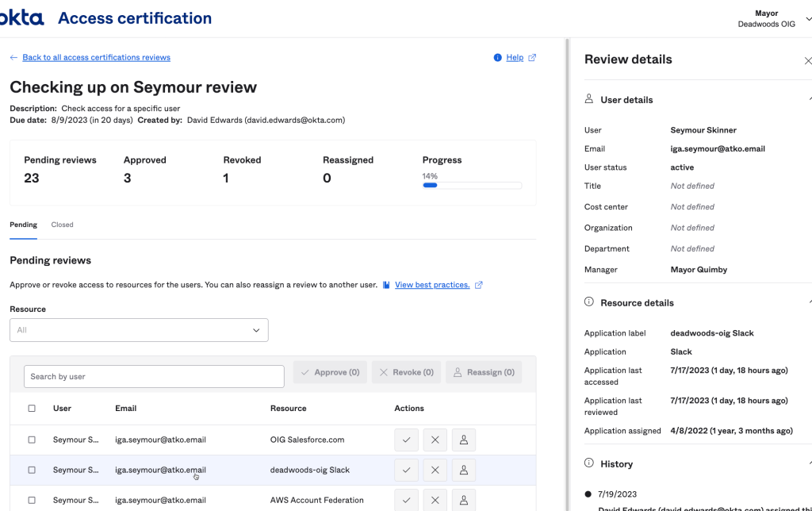Revoke deadwoods-oig Slack access with X icon
Viewport: 812px width, 511px height.
pos(435,470)
